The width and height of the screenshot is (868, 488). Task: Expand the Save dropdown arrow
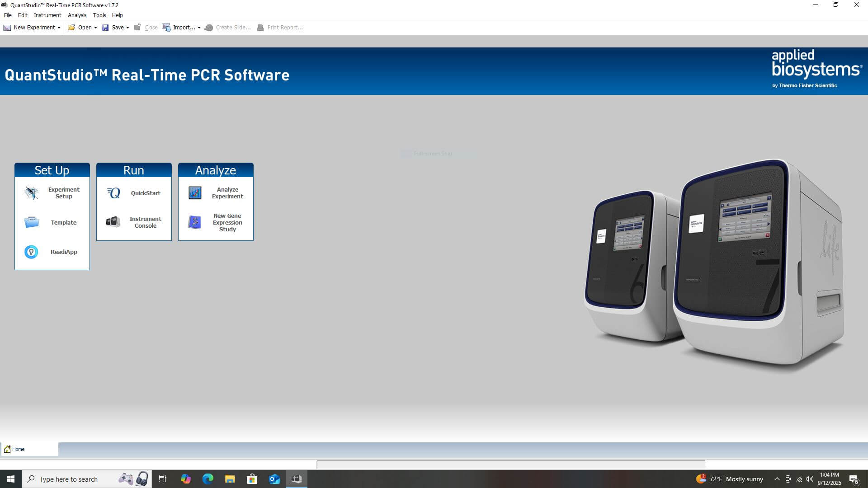[127, 28]
